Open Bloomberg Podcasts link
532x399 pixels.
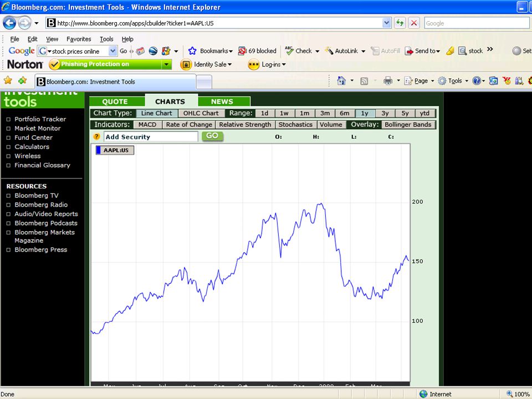coord(46,223)
